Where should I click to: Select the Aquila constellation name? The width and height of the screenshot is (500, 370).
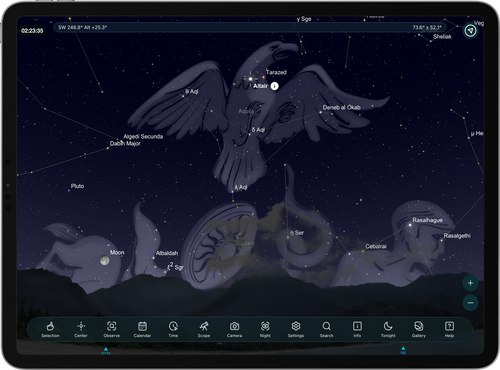(x=246, y=111)
